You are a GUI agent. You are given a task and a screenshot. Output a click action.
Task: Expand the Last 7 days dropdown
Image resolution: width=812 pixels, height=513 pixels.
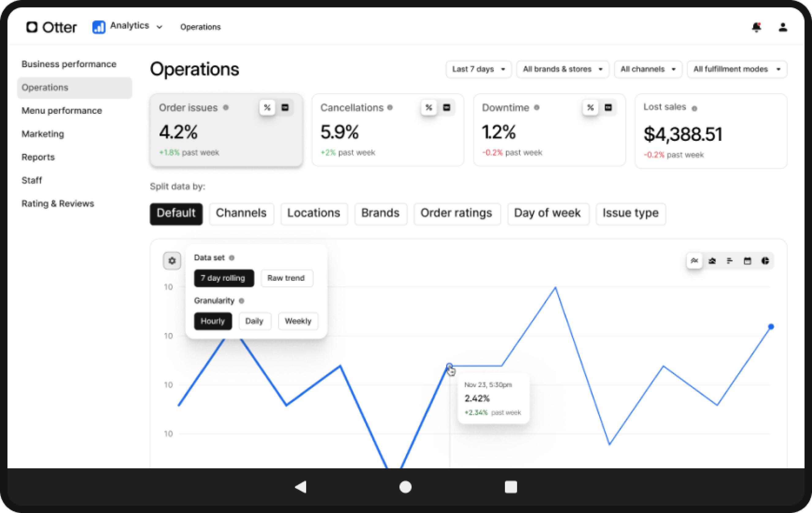click(478, 69)
